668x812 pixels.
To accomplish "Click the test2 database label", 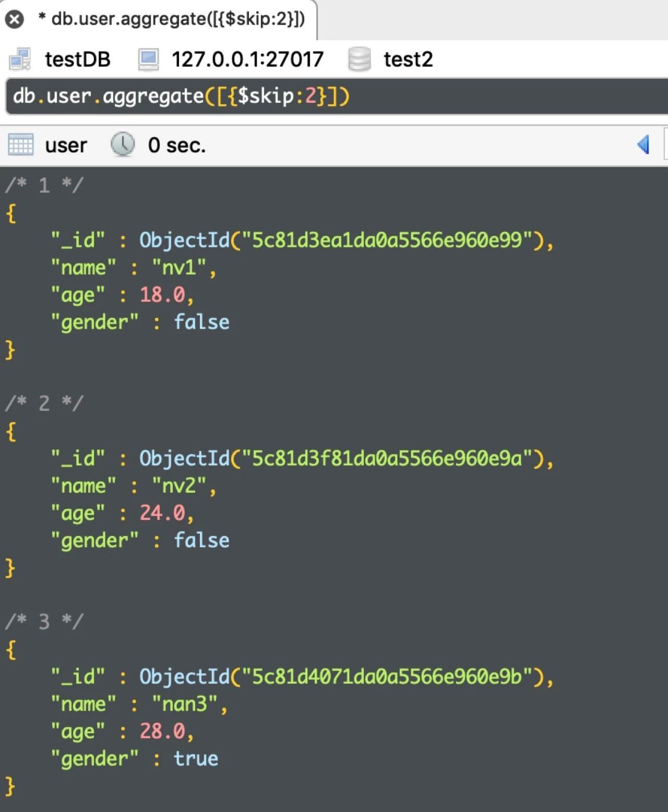I will (x=408, y=59).
